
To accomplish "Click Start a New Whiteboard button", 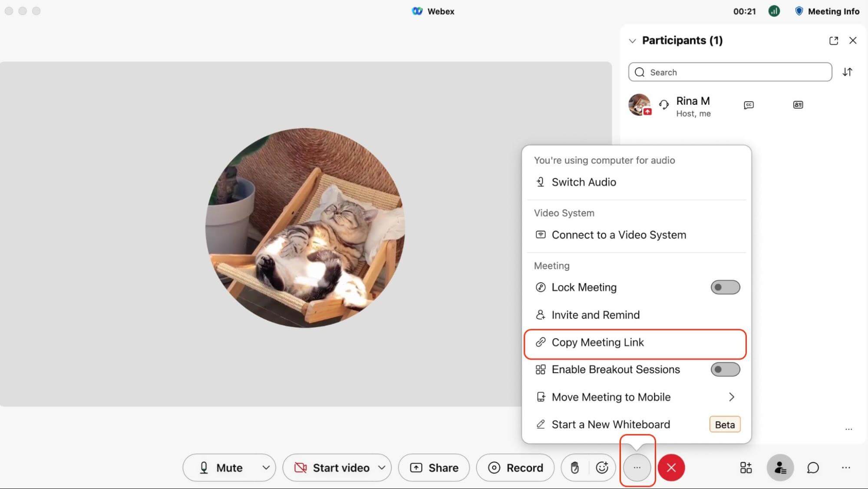I will point(611,424).
